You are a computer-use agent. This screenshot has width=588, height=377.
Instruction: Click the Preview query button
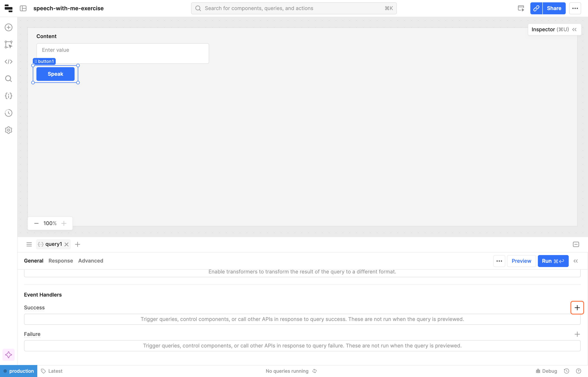(x=521, y=261)
